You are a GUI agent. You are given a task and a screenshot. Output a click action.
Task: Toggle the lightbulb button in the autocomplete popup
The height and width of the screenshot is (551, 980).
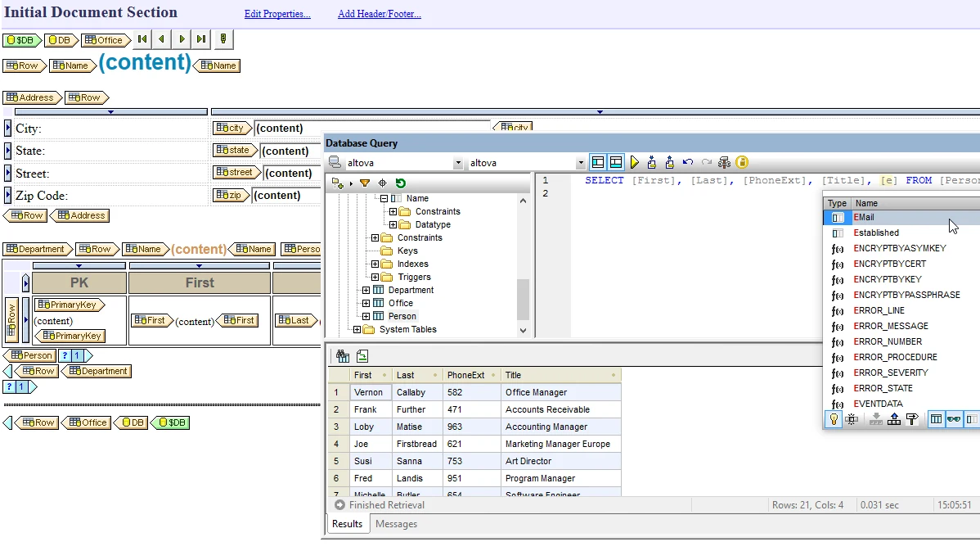(x=833, y=420)
